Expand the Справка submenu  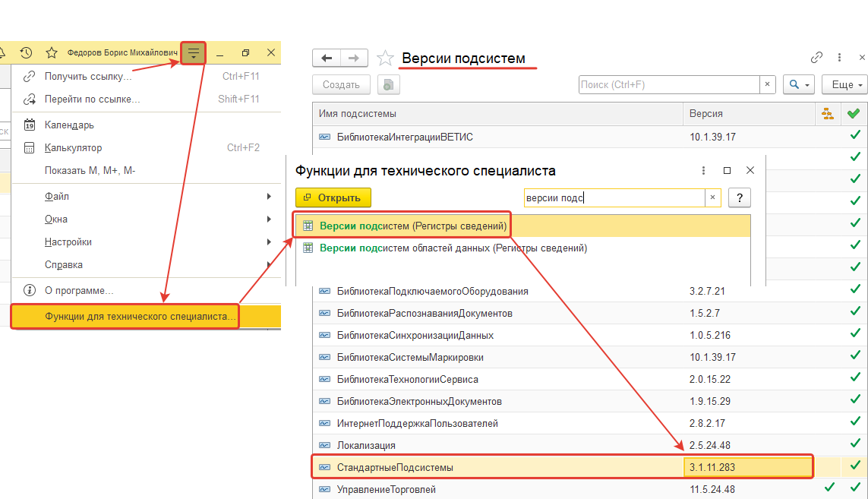[x=146, y=265]
